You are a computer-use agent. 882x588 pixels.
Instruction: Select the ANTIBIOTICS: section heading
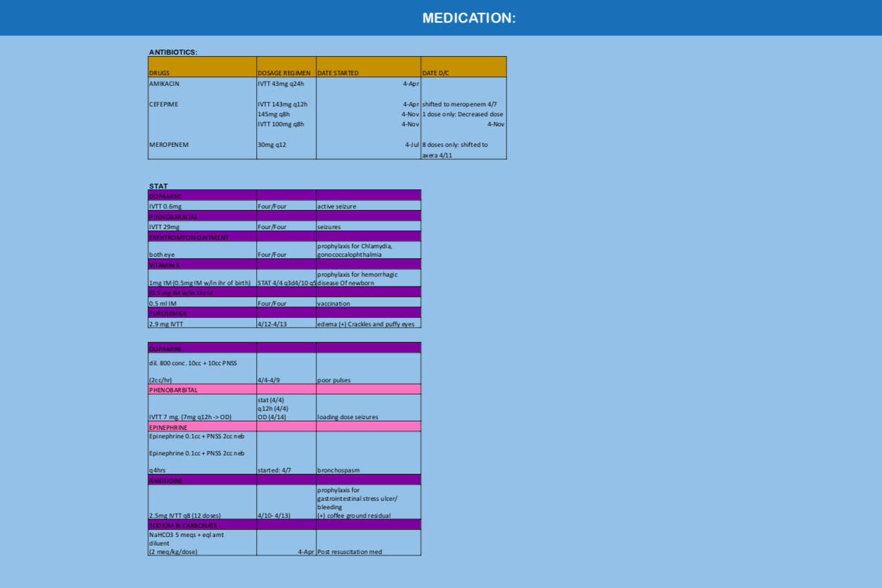(173, 52)
